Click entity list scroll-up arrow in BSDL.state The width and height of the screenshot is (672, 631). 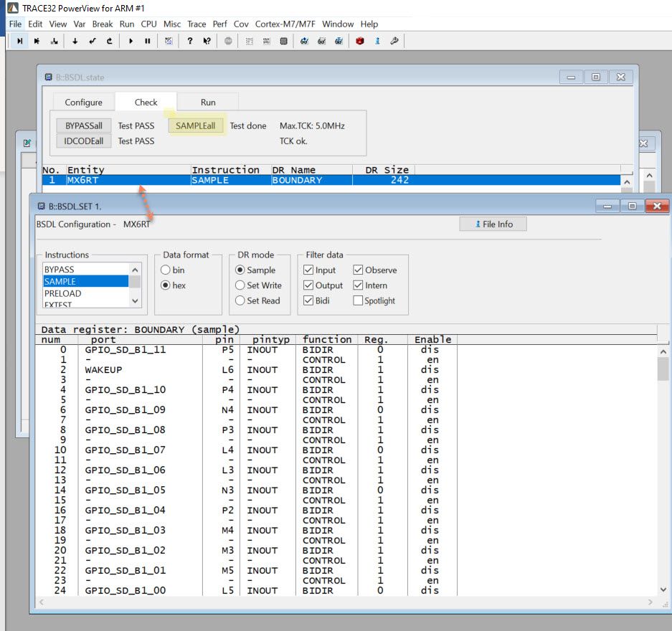tap(627, 182)
